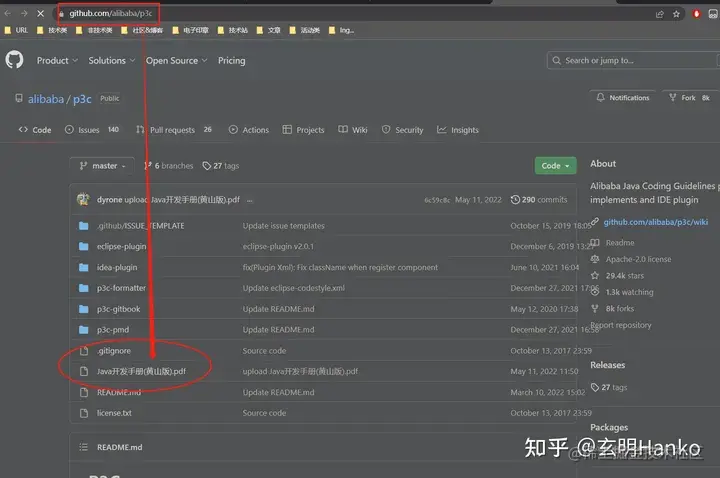Click the browser forward arrow
Image resolution: width=720 pixels, height=478 pixels.
24,14
